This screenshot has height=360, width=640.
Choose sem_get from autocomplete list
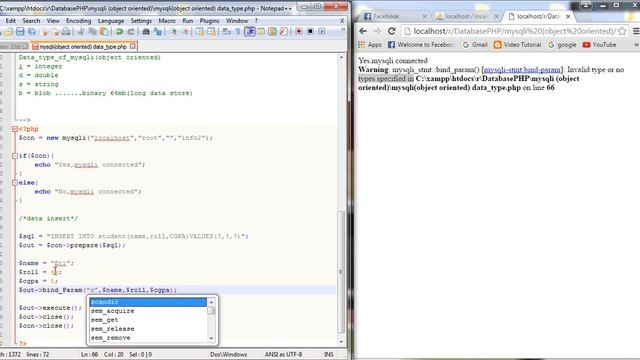[148, 320]
